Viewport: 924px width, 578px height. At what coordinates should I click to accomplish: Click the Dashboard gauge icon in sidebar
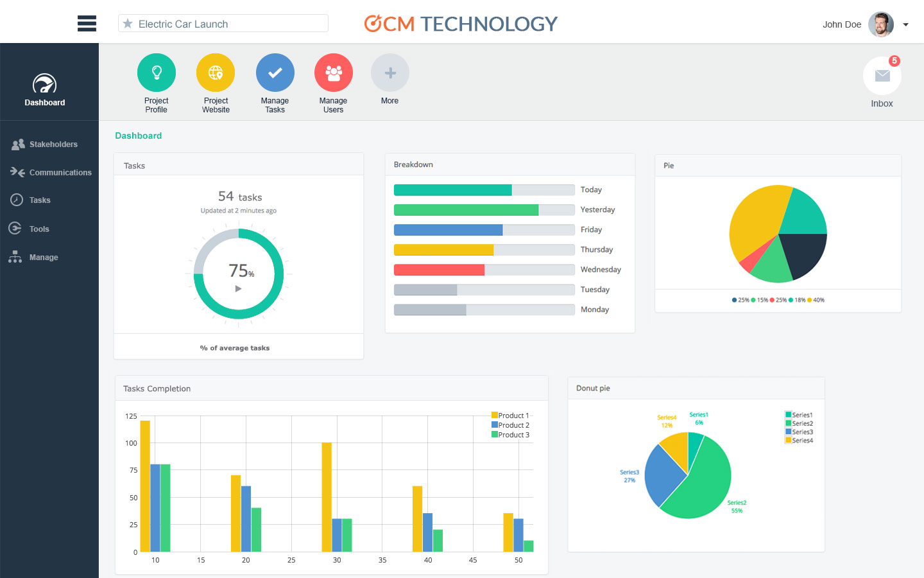(x=44, y=84)
